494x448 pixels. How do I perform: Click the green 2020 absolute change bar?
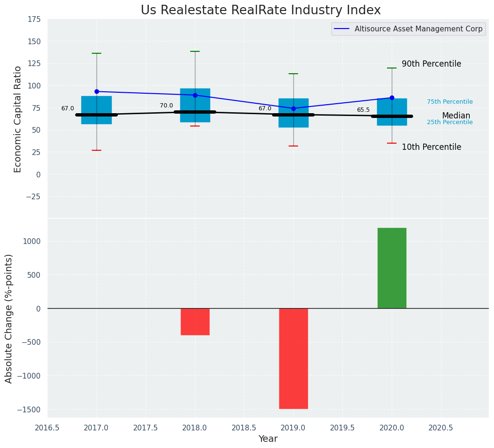tap(392, 268)
